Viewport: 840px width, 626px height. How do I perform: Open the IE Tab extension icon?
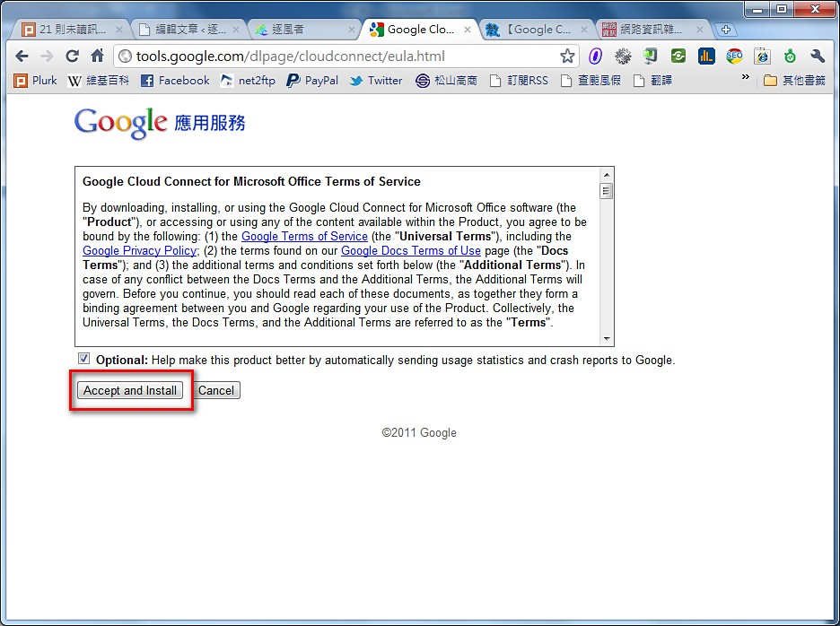[x=762, y=56]
